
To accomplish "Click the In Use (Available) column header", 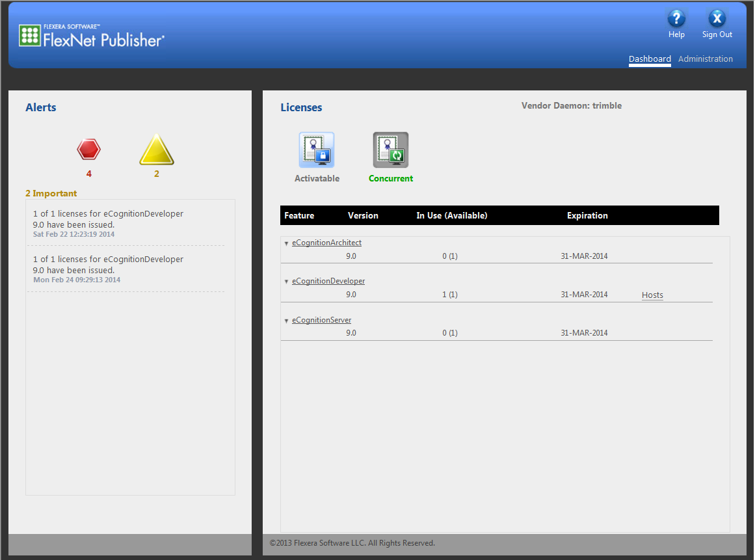I will (x=452, y=216).
